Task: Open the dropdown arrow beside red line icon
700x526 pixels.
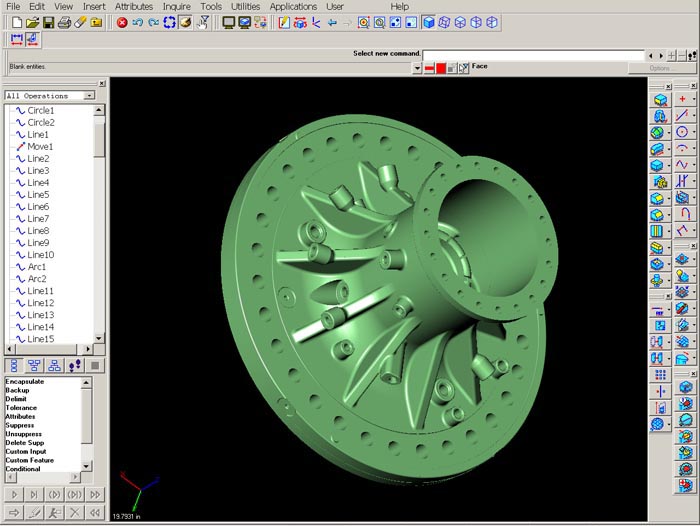Action: click(417, 68)
